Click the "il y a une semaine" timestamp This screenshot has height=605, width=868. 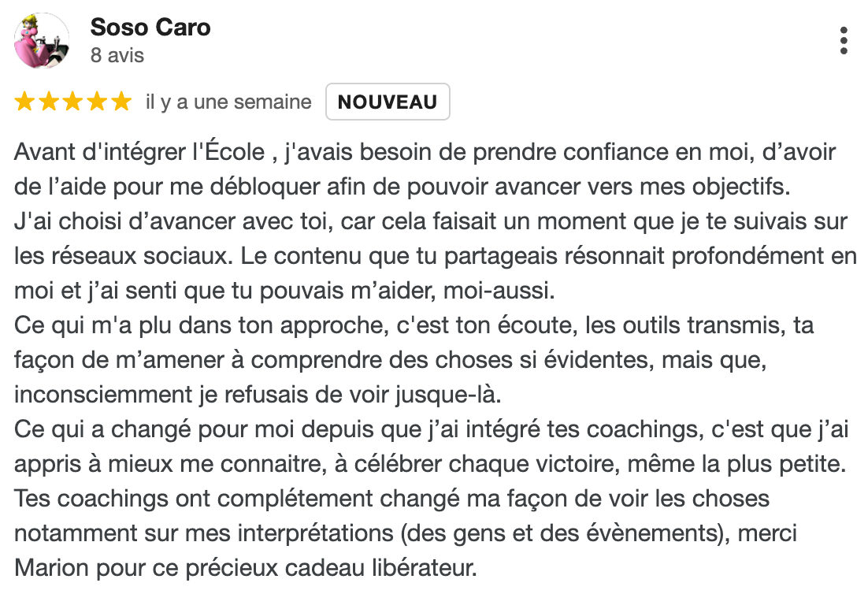pyautogui.click(x=228, y=102)
